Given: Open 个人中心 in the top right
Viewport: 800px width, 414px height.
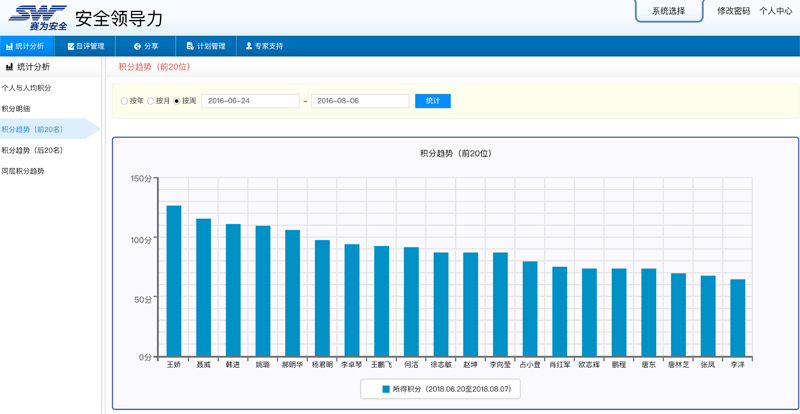Looking at the screenshot, I should 775,11.
